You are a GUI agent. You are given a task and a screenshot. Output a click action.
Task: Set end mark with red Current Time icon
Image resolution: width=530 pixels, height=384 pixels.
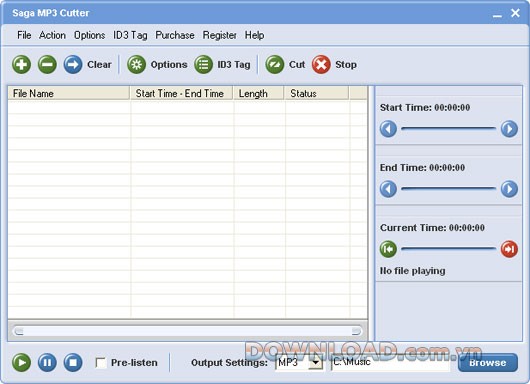(x=509, y=249)
